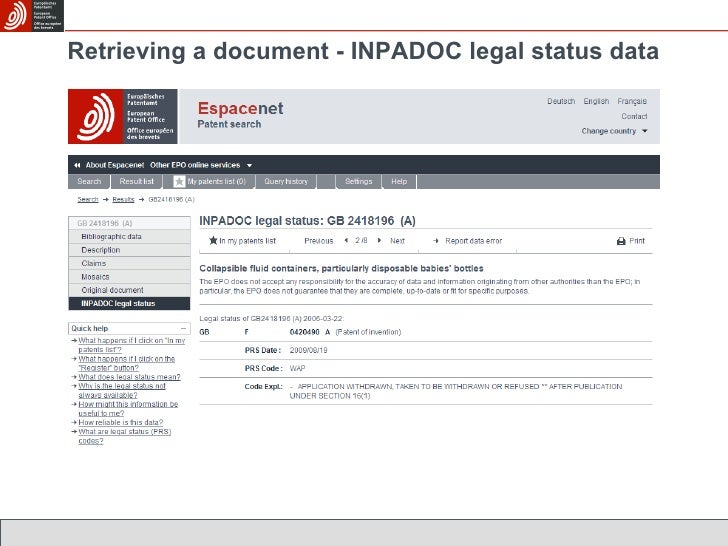728x546 pixels.
Task: Select Claims in sidebar
Action: tap(130, 264)
